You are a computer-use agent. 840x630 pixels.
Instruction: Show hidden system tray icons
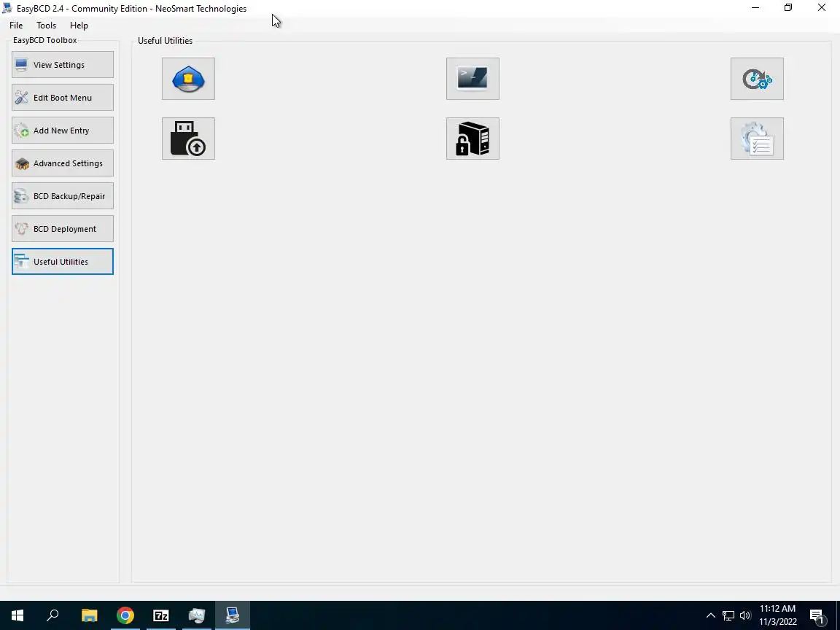tap(710, 615)
